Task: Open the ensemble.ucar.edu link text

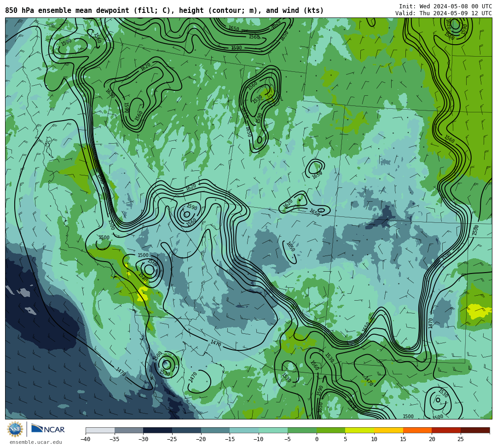Action: [x=36, y=442]
